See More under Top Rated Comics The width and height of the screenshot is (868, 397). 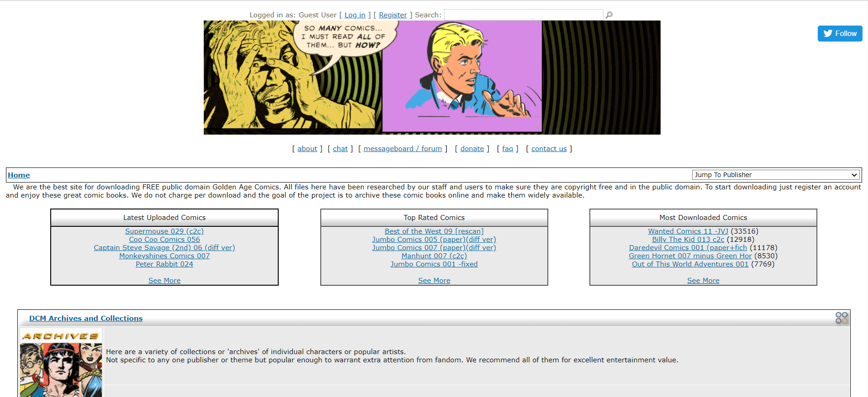point(434,281)
